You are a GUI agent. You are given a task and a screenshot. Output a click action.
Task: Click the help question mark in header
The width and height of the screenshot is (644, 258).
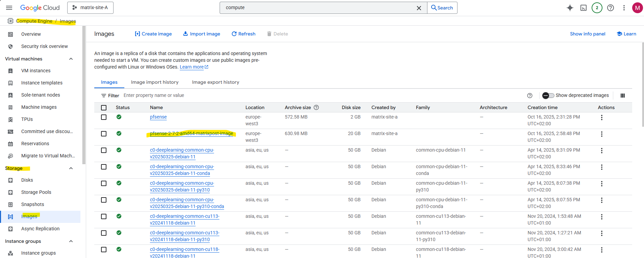[x=610, y=8]
